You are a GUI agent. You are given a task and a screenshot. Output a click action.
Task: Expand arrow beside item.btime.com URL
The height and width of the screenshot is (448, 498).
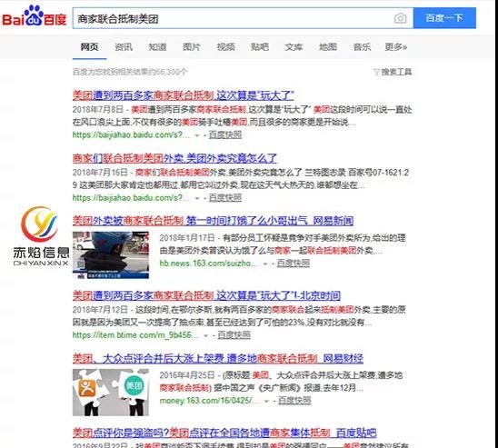point(205,335)
